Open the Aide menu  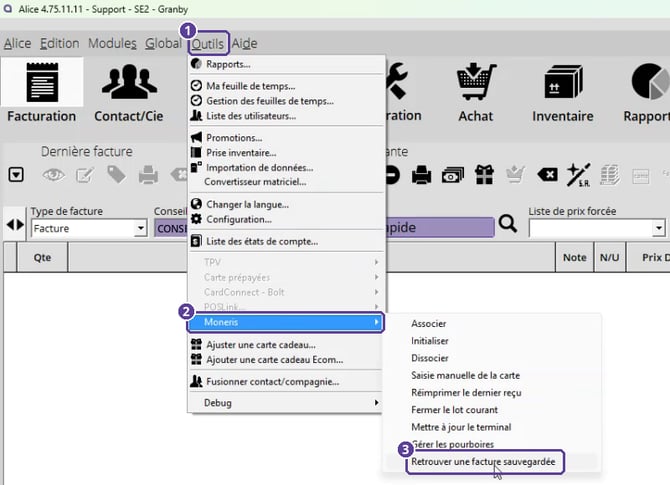point(244,44)
